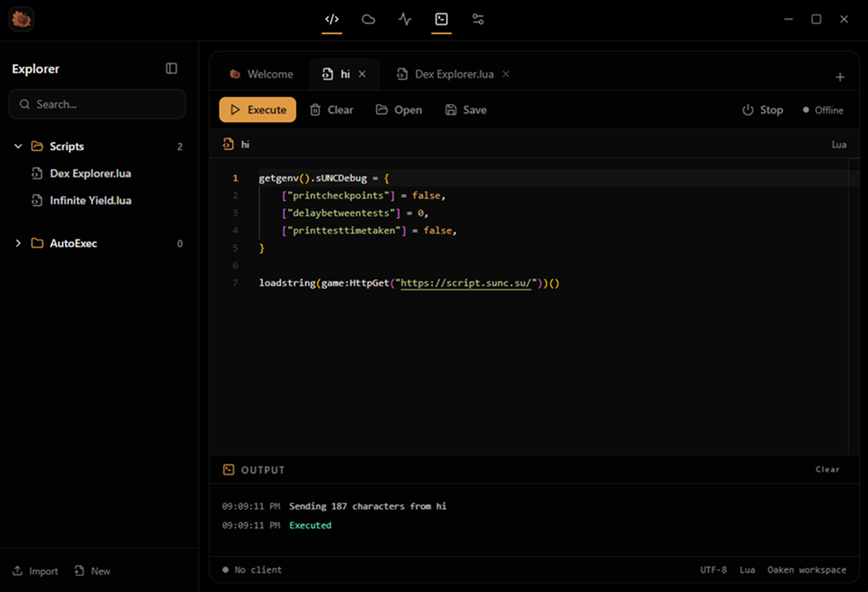The width and height of the screenshot is (868, 592).
Task: Collapse the Explorer sidebar panel
Action: coord(172,68)
